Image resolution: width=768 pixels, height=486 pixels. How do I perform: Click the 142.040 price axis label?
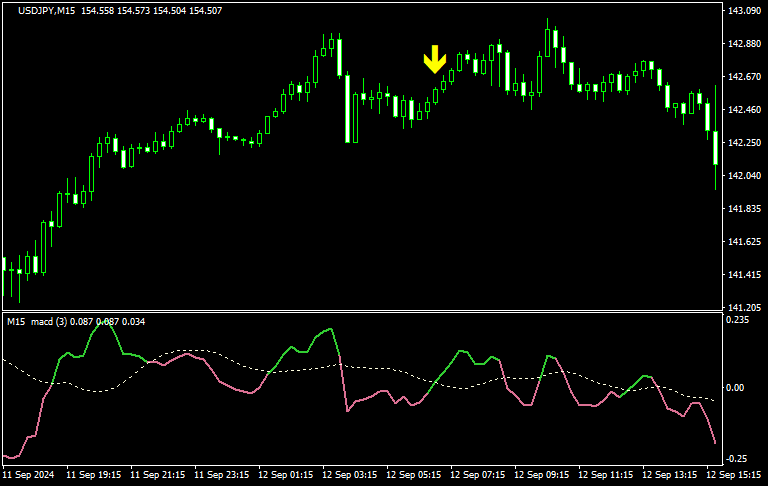(744, 176)
